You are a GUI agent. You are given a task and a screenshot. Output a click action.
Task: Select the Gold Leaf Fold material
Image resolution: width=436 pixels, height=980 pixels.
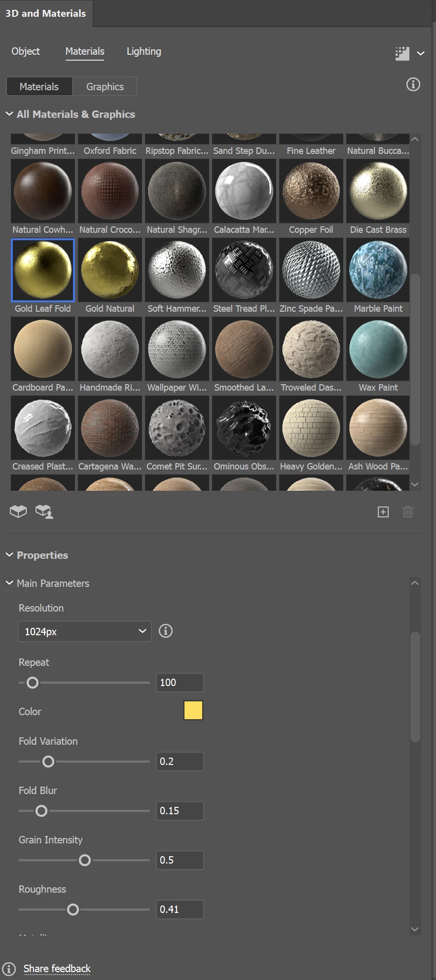pos(43,270)
